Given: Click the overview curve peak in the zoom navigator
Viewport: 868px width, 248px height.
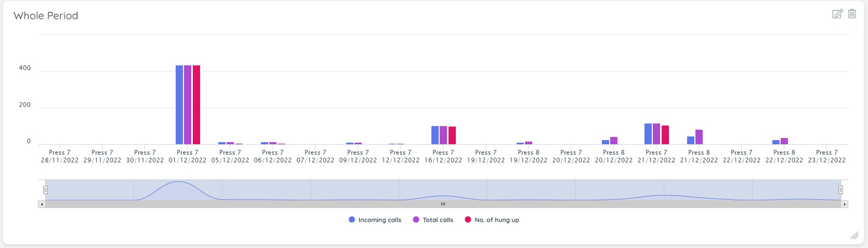Looking at the screenshot, I should point(178,183).
